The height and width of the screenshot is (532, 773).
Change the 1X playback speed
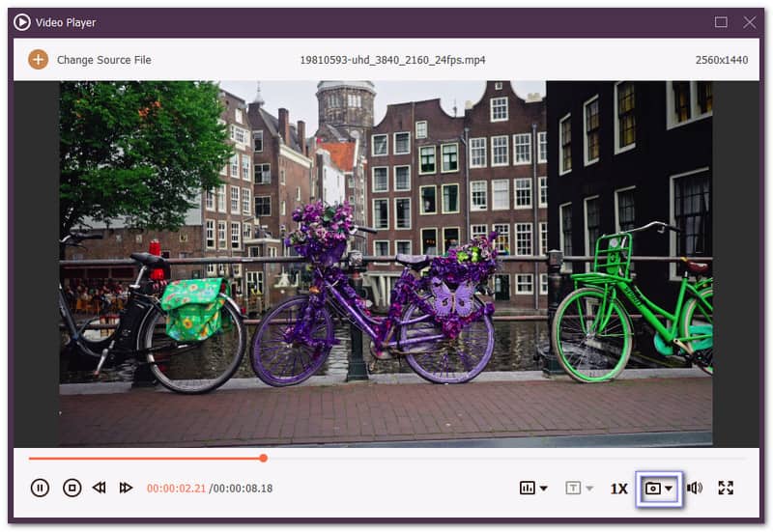[x=618, y=489]
